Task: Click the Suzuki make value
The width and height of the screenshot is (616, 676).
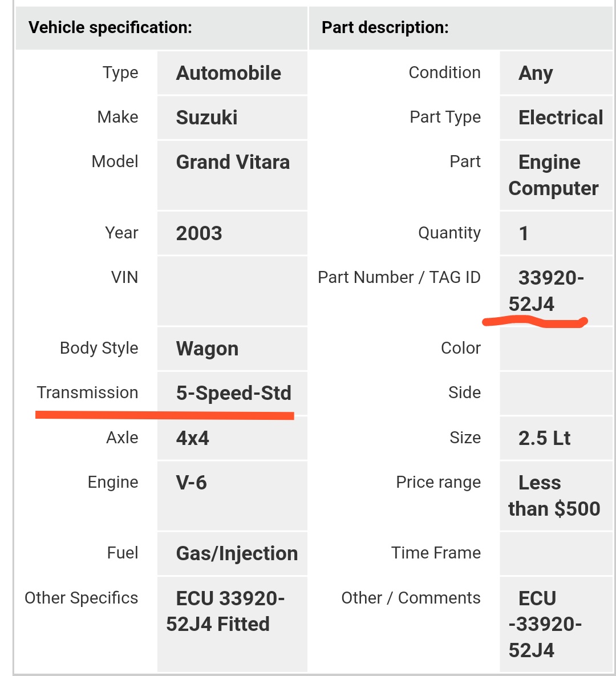Action: (x=206, y=118)
